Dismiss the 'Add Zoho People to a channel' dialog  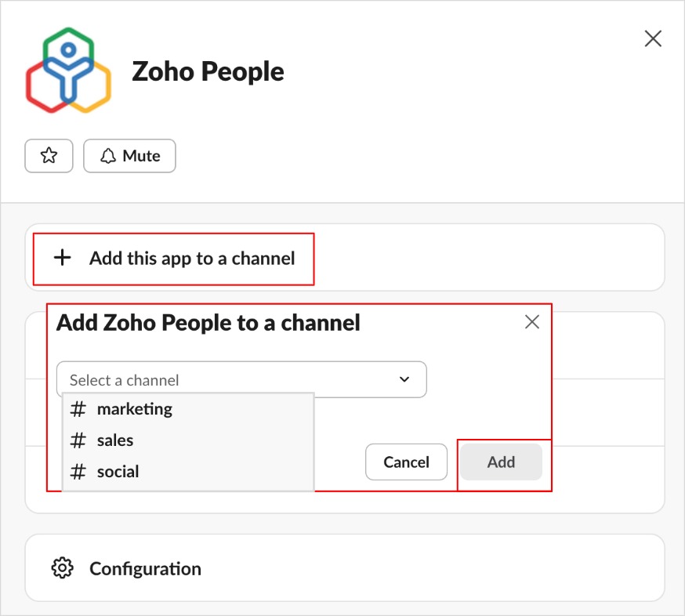[x=532, y=322]
